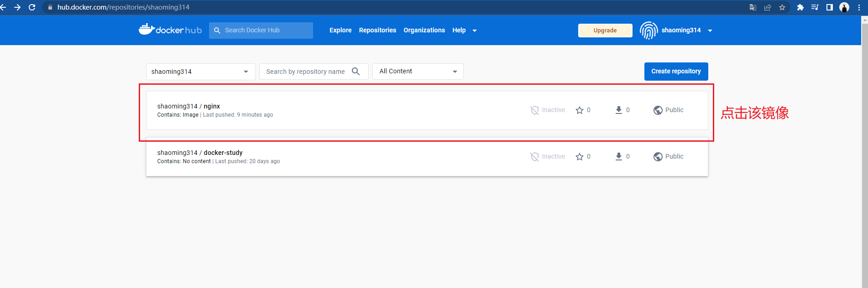Expand the shaoming314 namespace dropdown
This screenshot has height=288, width=868.
click(201, 72)
